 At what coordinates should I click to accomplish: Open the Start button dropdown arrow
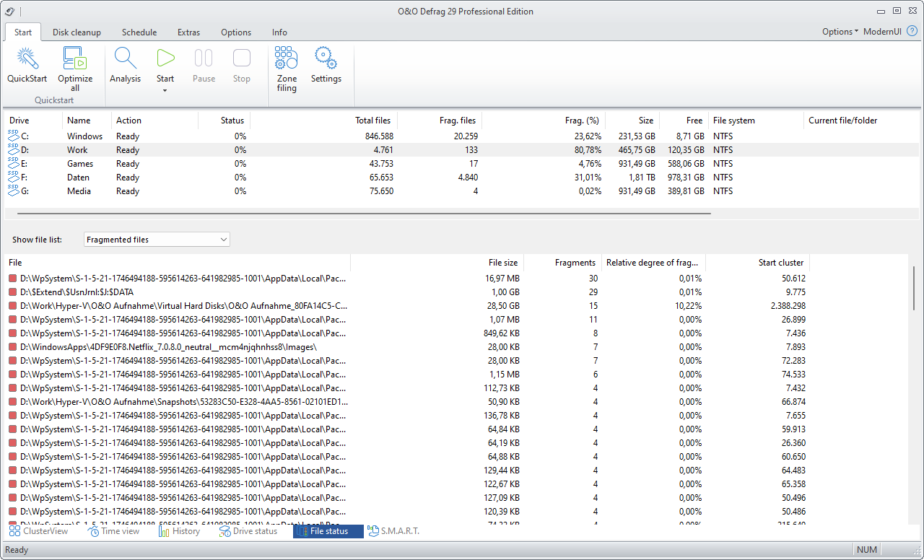click(x=165, y=90)
